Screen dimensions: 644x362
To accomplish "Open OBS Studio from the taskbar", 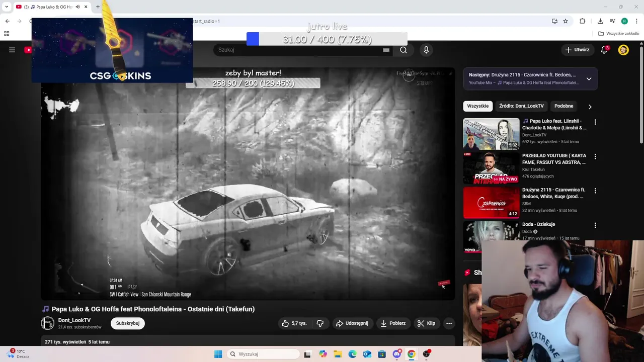I will tap(427, 354).
